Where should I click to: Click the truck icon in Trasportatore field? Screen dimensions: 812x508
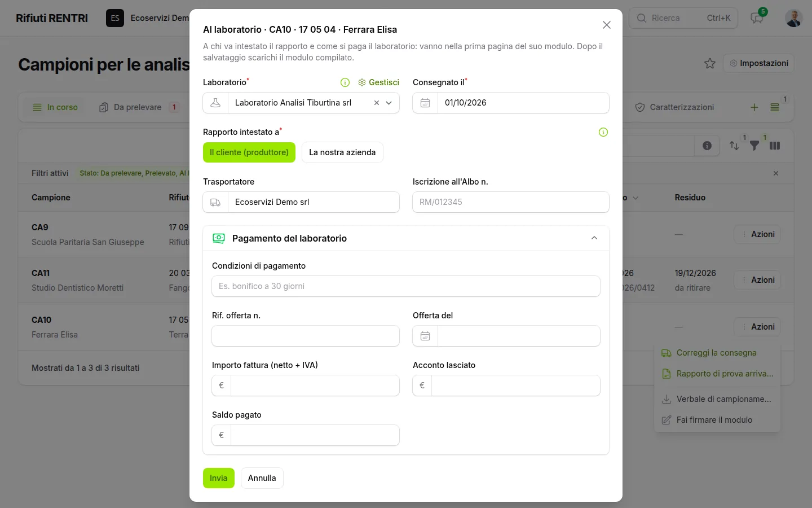click(x=215, y=202)
